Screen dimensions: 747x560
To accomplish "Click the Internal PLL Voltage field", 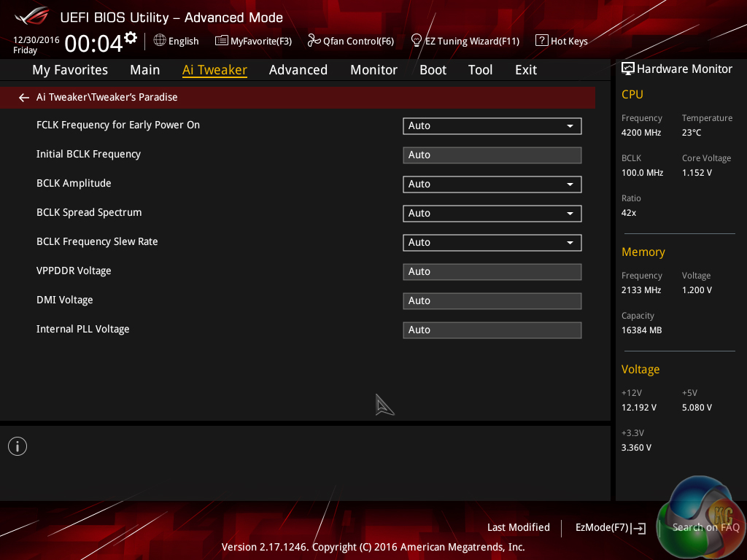I will click(492, 330).
